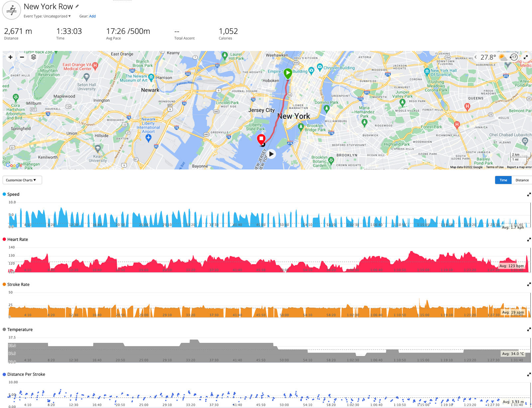Enlarge the Heart Rate chart
The height and width of the screenshot is (408, 532).
click(529, 240)
